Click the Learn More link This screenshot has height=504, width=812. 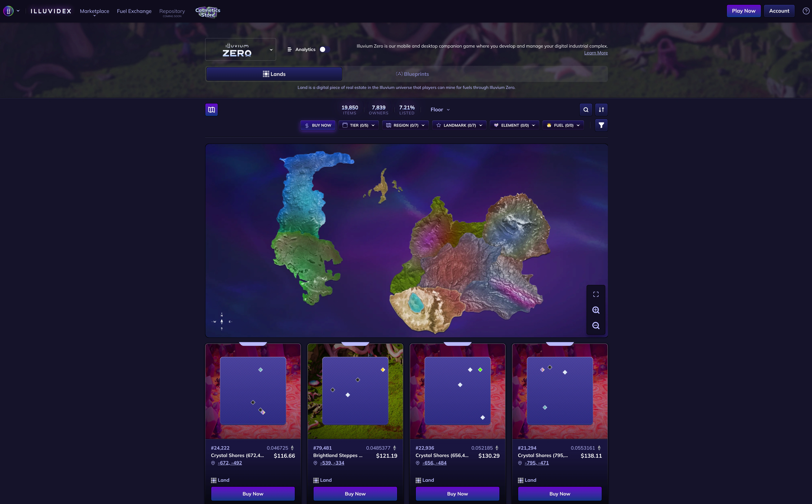coord(596,53)
